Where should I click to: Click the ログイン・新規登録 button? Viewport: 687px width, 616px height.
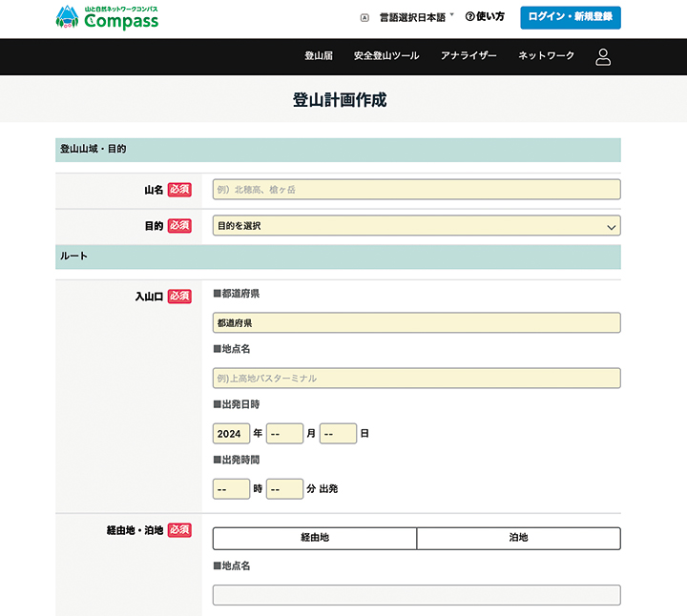coord(571,17)
